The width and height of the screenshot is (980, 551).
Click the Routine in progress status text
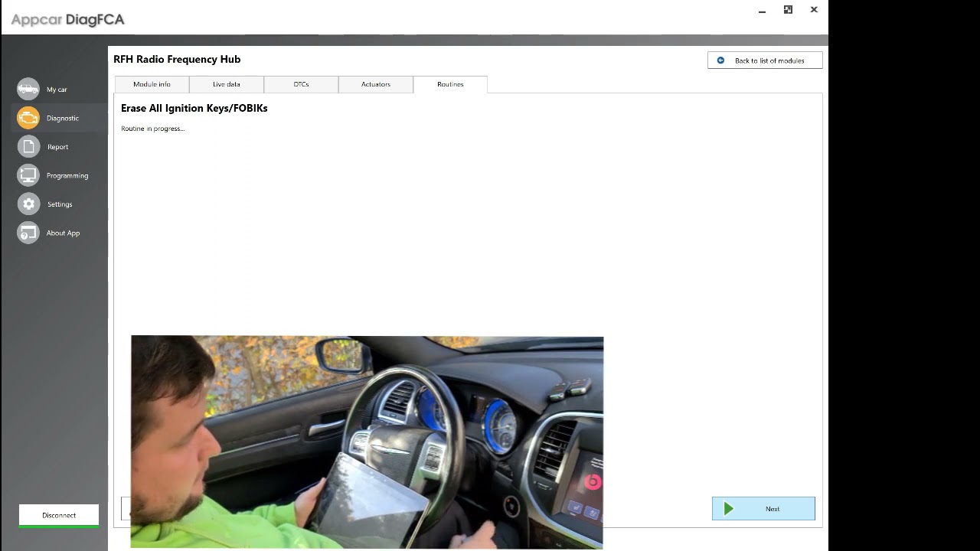point(152,129)
